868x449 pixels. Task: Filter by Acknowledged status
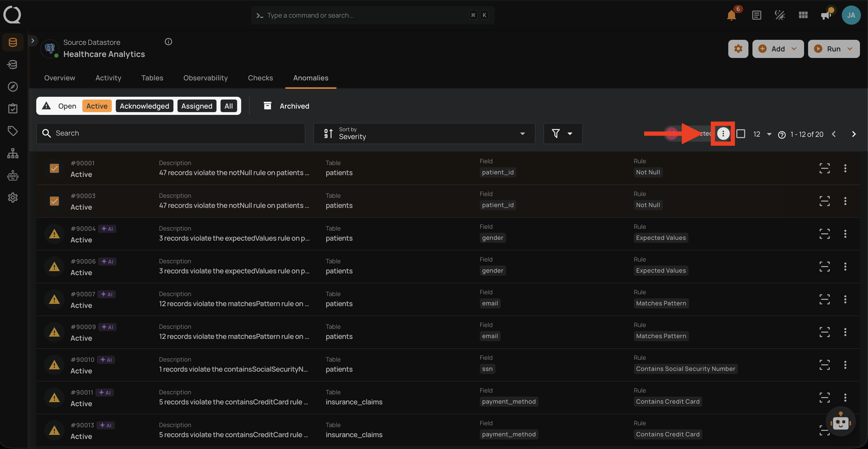pos(144,106)
